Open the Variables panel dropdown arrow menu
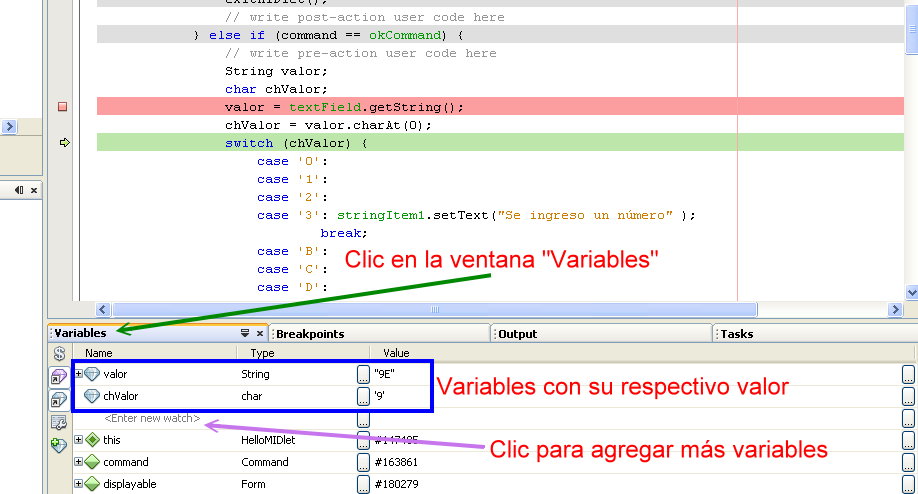 tap(245, 333)
